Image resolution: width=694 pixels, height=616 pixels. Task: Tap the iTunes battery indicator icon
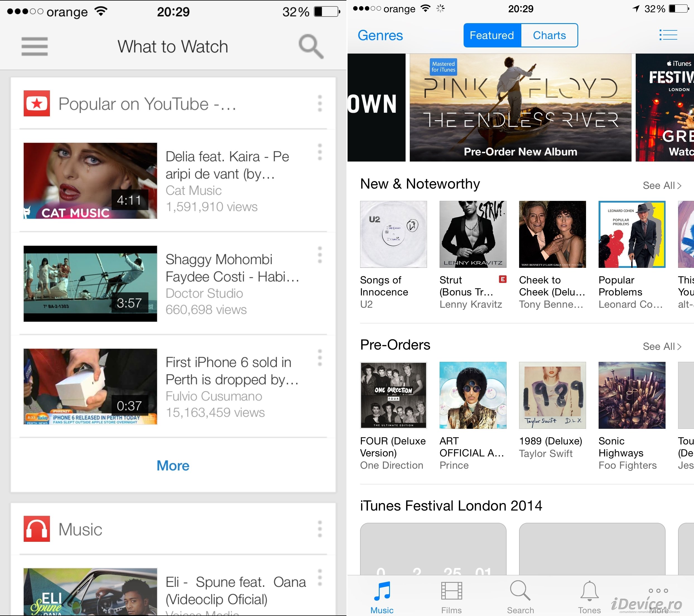tap(679, 9)
